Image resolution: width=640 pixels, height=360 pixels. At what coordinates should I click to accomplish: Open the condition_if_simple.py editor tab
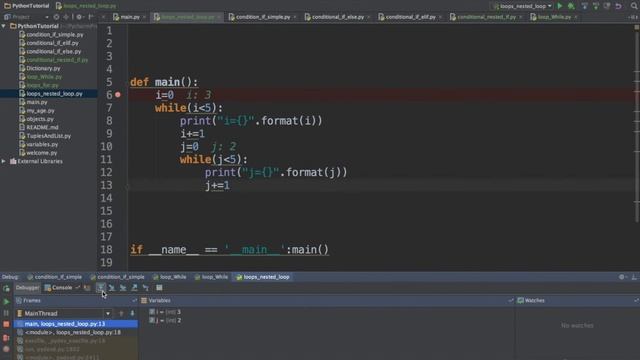click(262, 17)
